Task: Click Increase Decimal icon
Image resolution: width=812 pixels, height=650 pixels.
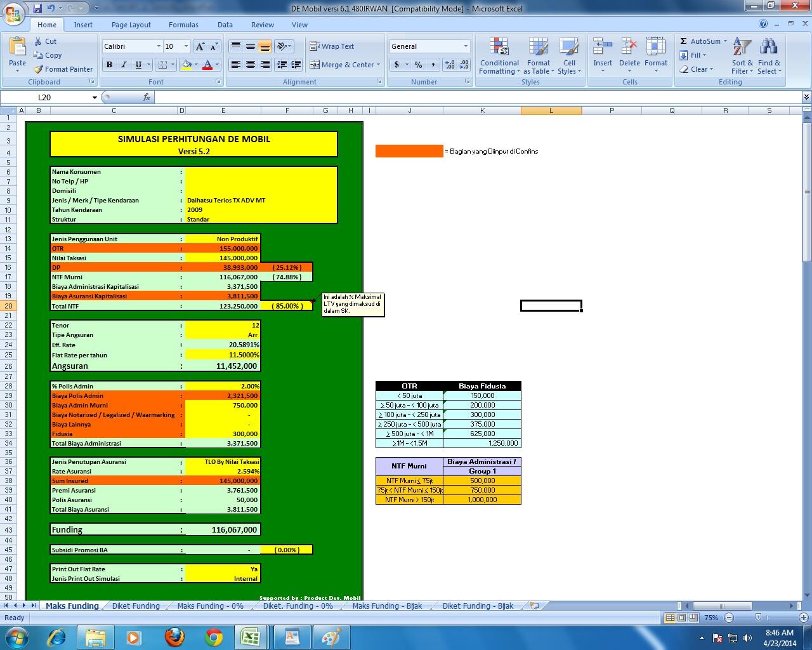Action: tap(450, 65)
